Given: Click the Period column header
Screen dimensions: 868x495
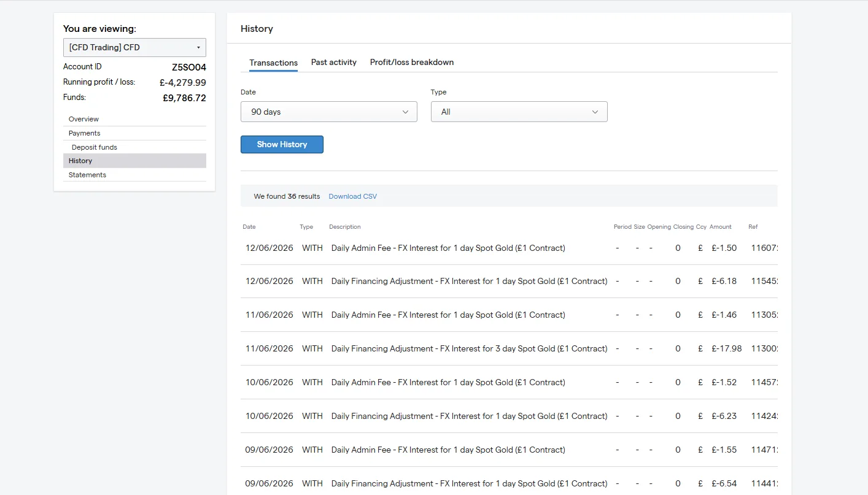Looking at the screenshot, I should pyautogui.click(x=622, y=227).
